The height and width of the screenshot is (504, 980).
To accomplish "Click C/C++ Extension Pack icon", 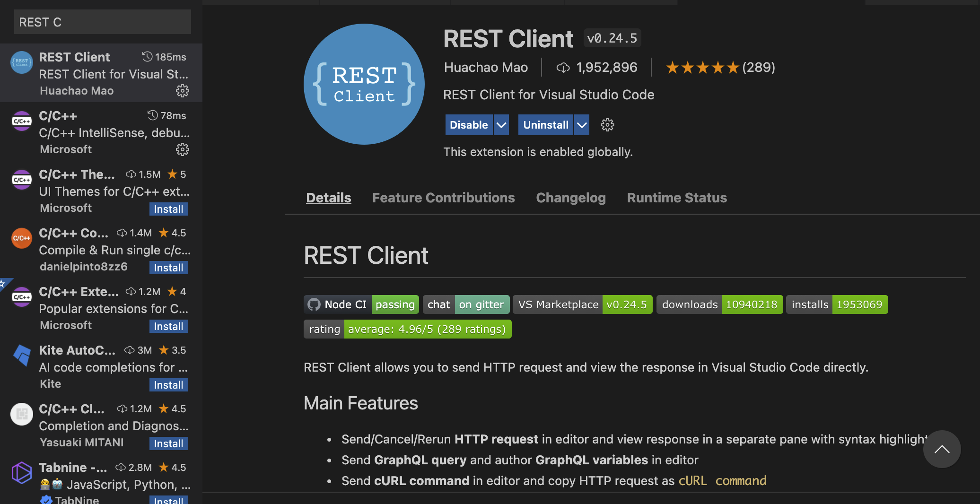I will 22,297.
